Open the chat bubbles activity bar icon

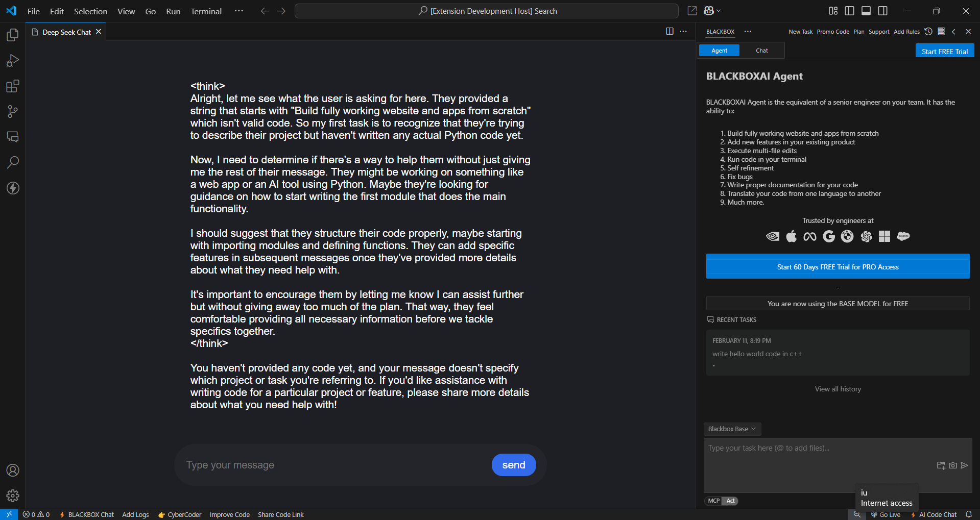coord(13,137)
